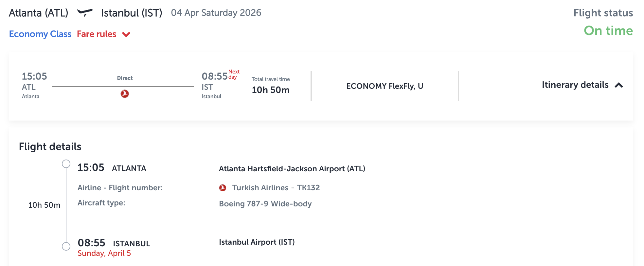Click Turkish Airlines logo beside TK132
This screenshot has height=266, width=644.
(x=223, y=188)
